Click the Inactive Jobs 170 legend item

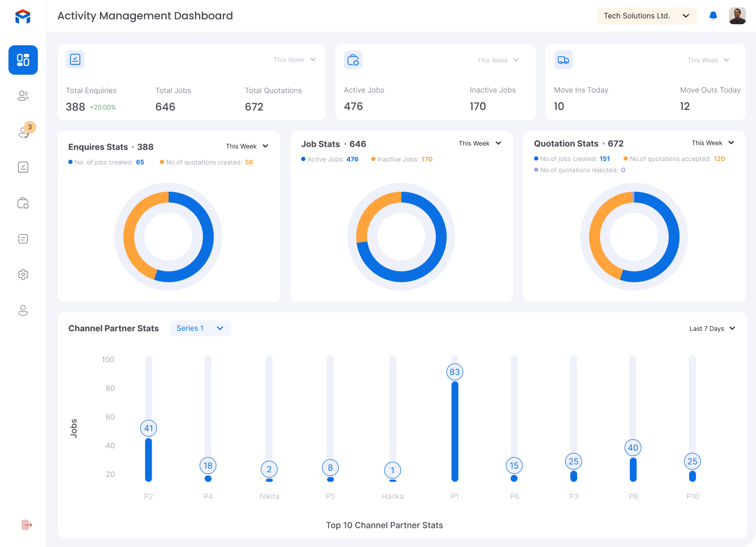(x=402, y=159)
